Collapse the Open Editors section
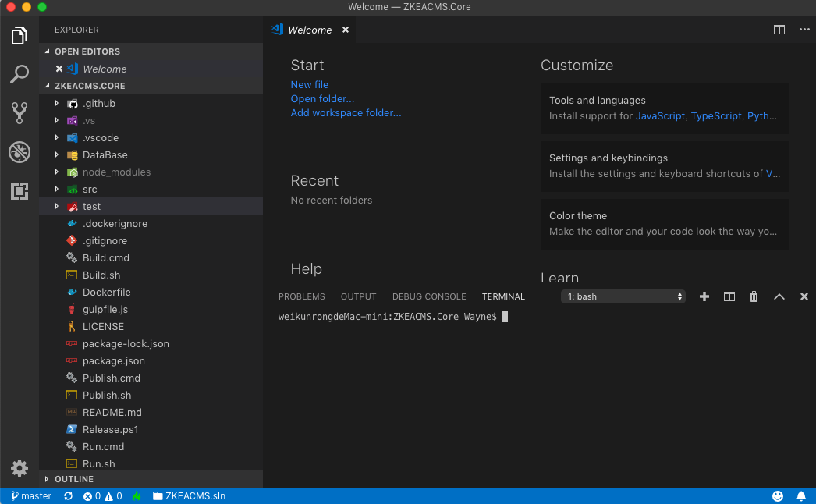This screenshot has height=504, width=816. point(151,51)
